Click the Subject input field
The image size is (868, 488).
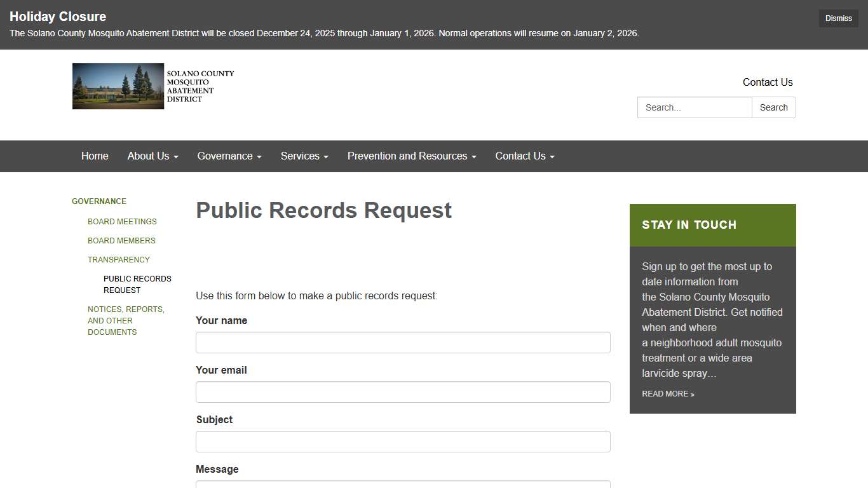coord(402,441)
